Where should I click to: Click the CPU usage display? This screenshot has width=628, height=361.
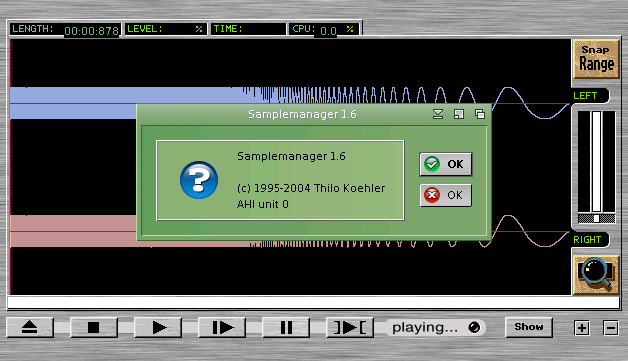pyautogui.click(x=325, y=29)
